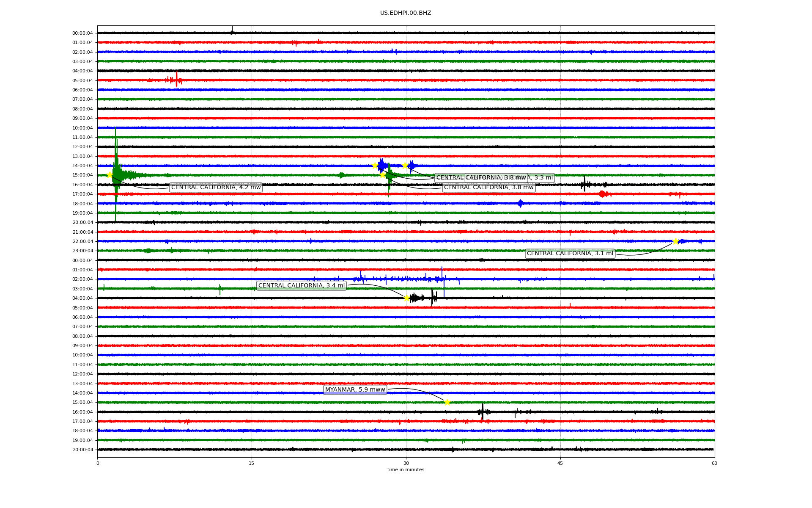This screenshot has height=508, width=812.
Task: Click the plot title US.EDHPI.00.BHZ
Action: click(x=406, y=13)
